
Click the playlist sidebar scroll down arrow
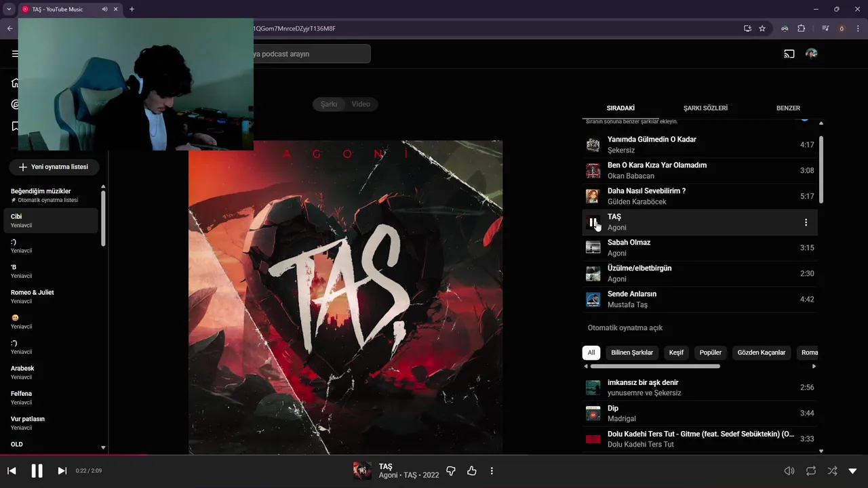[103, 447]
